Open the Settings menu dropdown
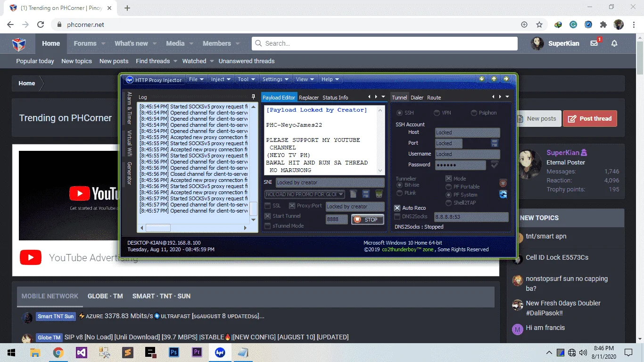644x362 pixels. [x=275, y=80]
